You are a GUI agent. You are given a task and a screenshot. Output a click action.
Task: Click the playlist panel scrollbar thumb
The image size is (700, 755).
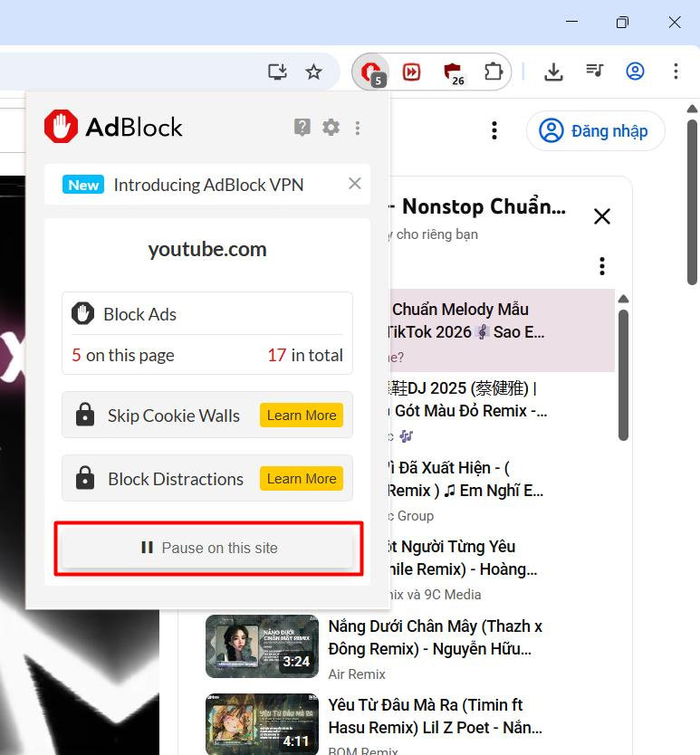coord(623,375)
